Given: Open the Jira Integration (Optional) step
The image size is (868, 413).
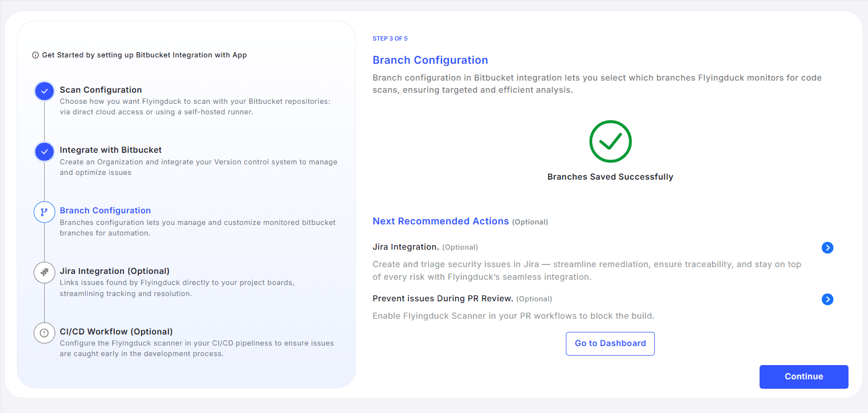Looking at the screenshot, I should click(x=114, y=271).
